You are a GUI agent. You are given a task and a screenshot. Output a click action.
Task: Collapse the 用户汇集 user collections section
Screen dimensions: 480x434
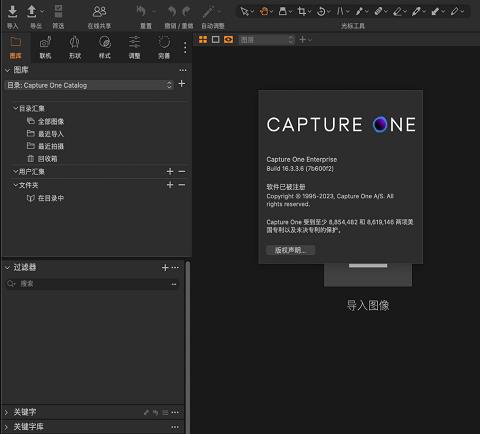coord(15,172)
